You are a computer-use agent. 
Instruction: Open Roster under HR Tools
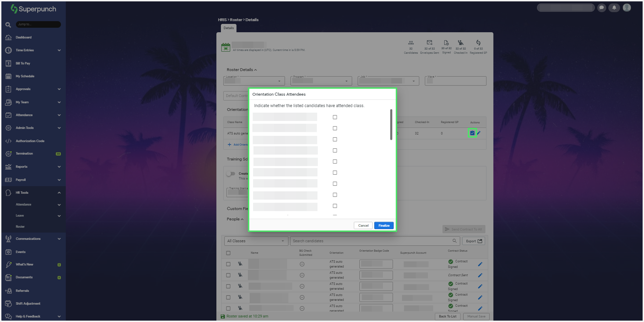(20, 227)
